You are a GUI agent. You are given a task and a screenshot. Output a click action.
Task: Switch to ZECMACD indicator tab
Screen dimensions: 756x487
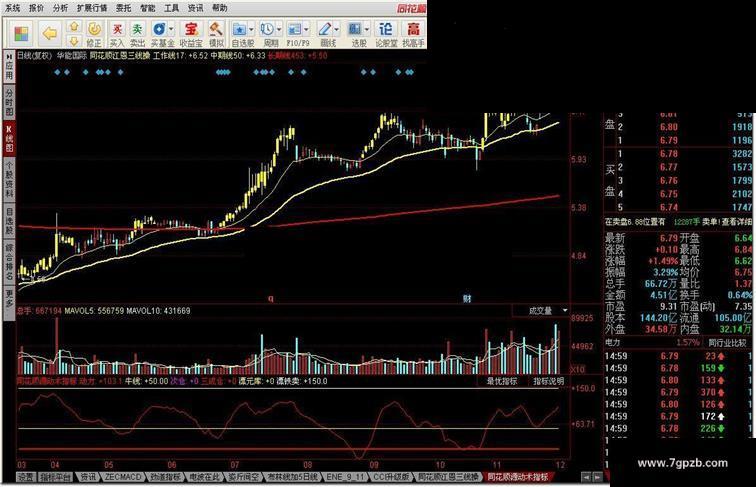coord(122,477)
